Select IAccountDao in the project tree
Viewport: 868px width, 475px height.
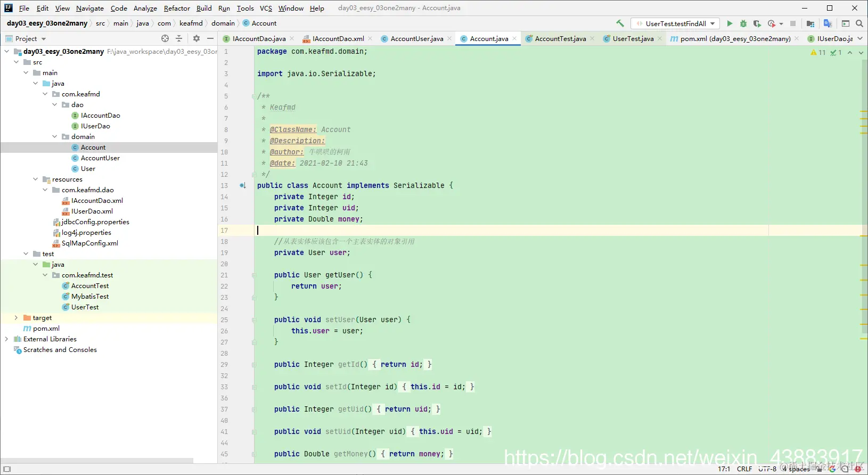[100, 116]
